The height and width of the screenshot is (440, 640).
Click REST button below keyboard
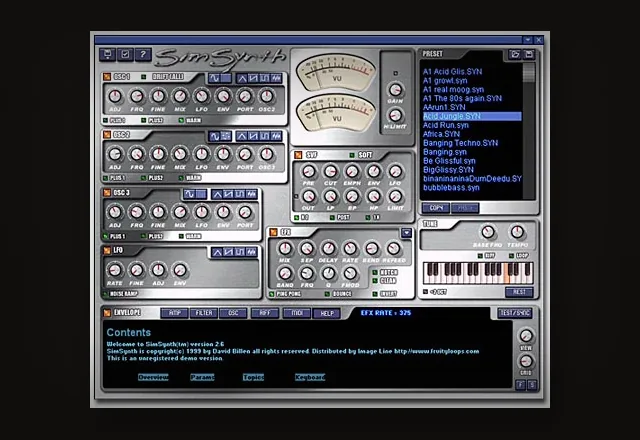519,292
